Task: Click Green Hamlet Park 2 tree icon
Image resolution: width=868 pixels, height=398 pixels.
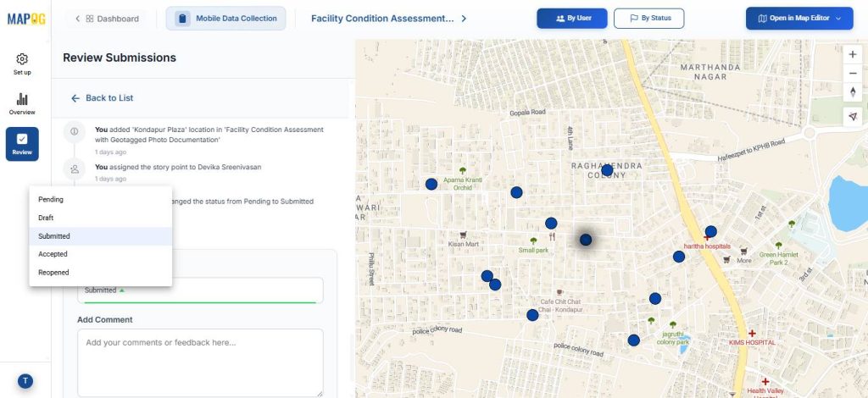Action: [779, 245]
